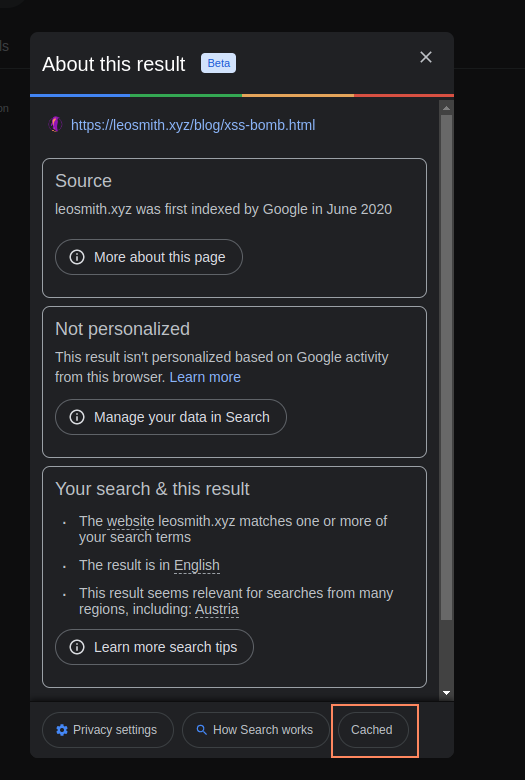Open How Search works
This screenshot has width=525, height=780.
pos(256,730)
